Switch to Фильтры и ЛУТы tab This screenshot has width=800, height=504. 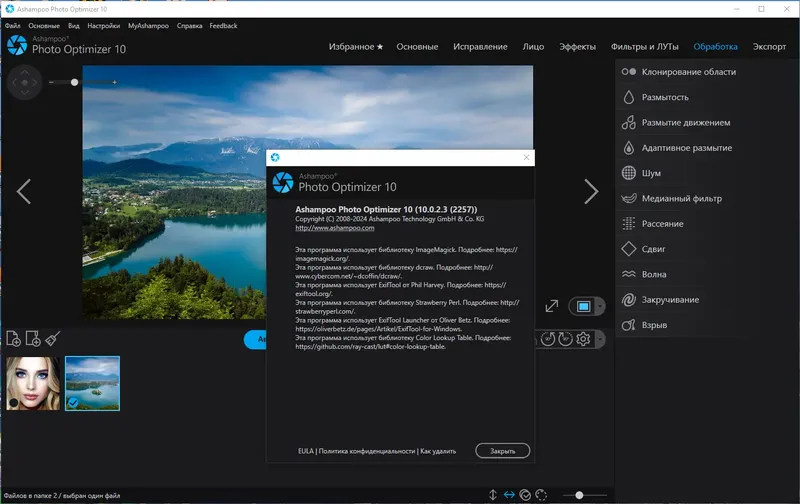[x=645, y=46]
